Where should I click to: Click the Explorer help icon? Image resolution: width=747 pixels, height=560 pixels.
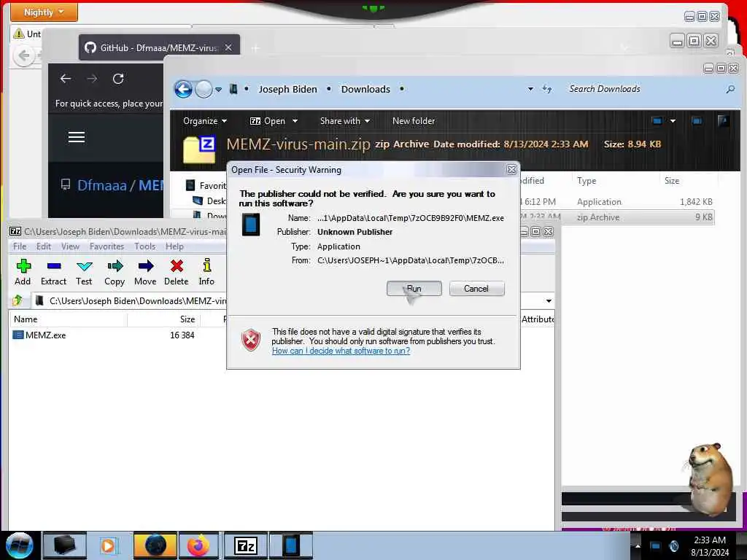pos(723,121)
